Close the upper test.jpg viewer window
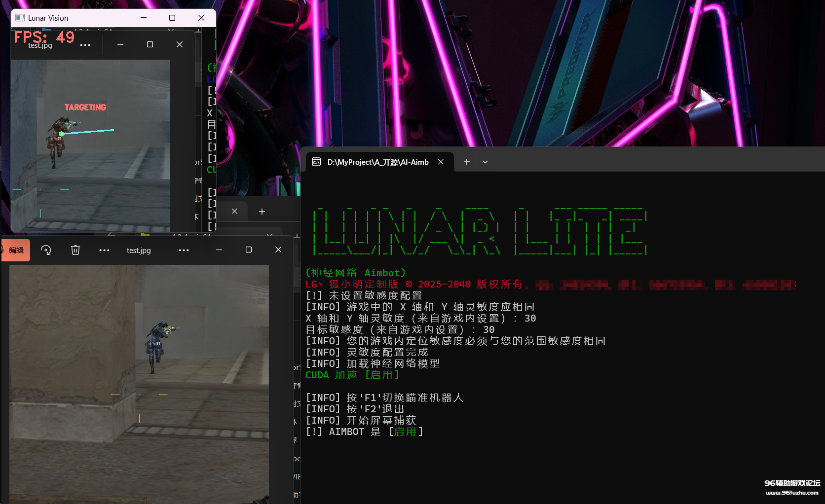825x504 pixels. click(180, 44)
